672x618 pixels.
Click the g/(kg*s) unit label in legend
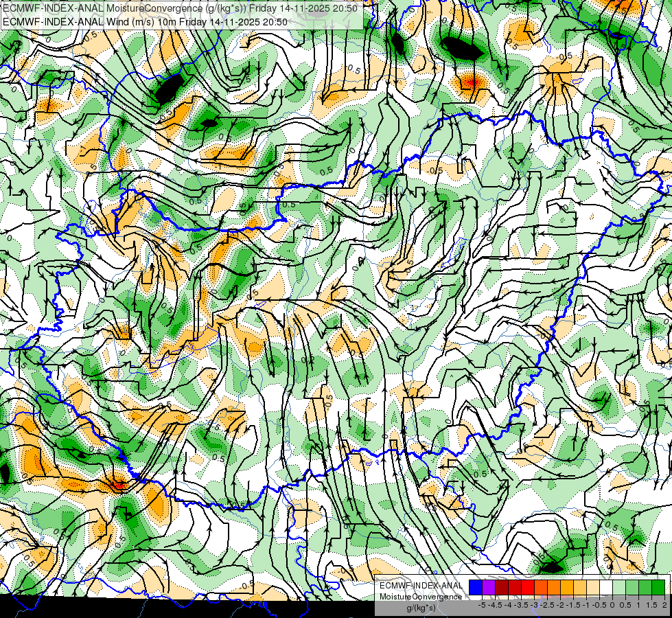pyautogui.click(x=421, y=608)
